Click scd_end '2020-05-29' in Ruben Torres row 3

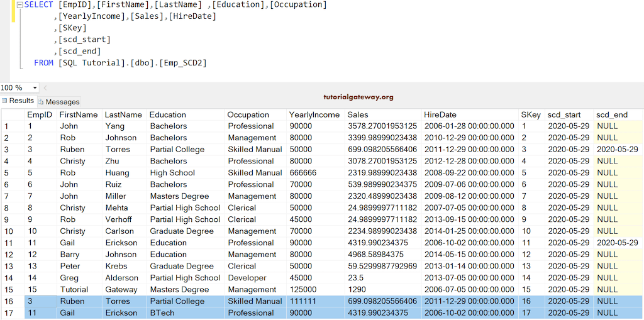(x=618, y=150)
